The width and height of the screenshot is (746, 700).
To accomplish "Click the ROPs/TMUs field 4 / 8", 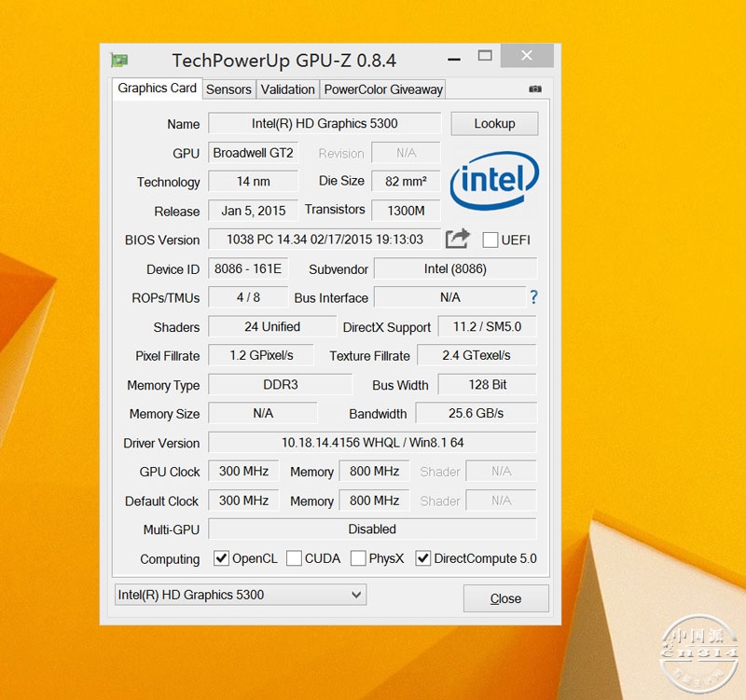I will 248,297.
